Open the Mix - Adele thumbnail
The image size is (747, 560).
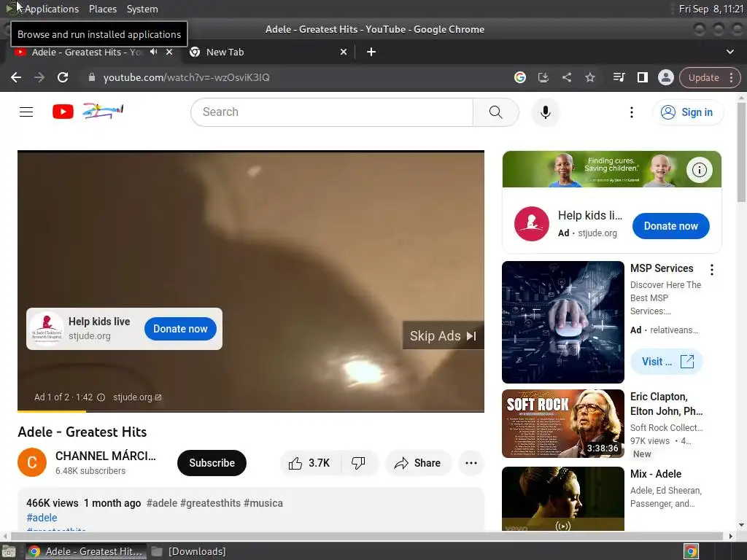click(x=562, y=499)
